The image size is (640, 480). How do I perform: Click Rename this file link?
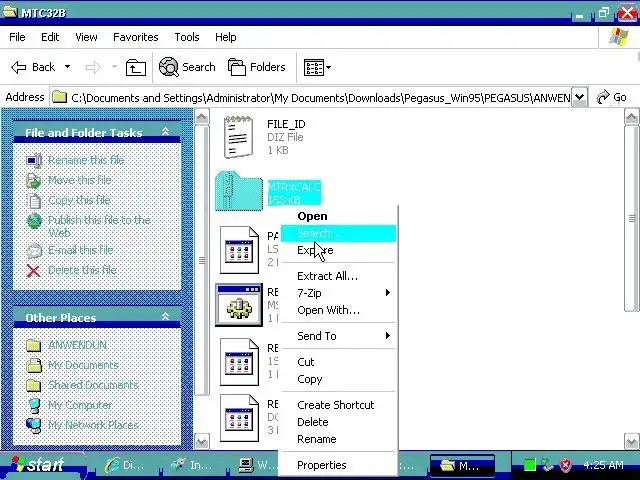coord(86,160)
